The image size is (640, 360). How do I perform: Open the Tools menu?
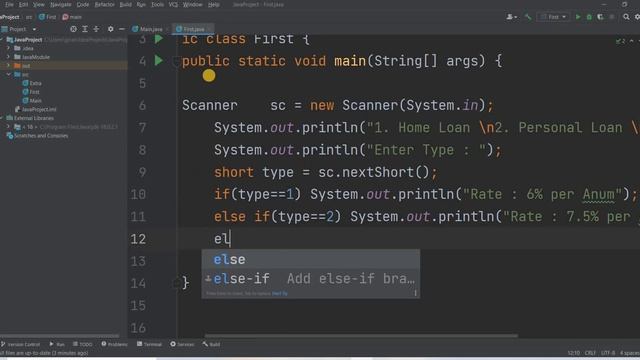click(x=157, y=4)
